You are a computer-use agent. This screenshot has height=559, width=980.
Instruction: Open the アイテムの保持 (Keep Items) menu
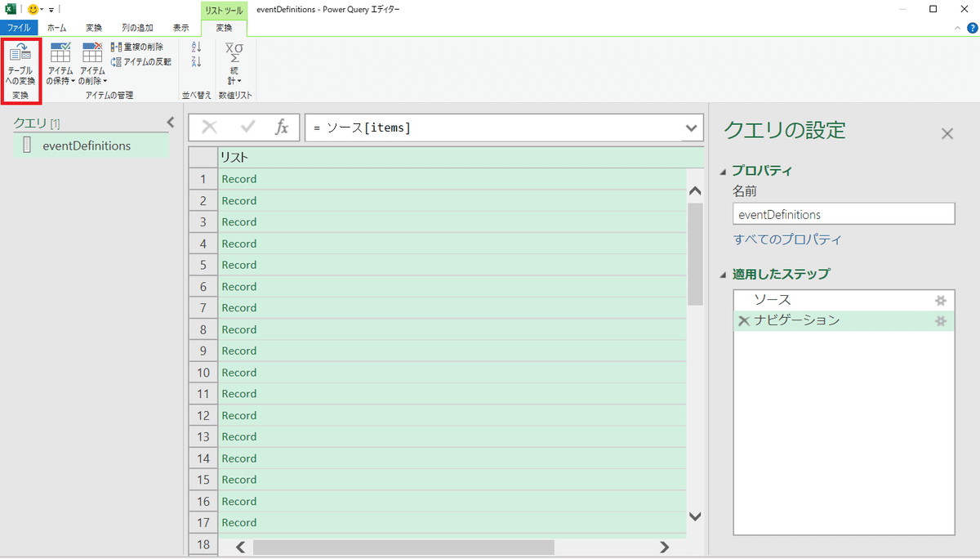pyautogui.click(x=60, y=65)
